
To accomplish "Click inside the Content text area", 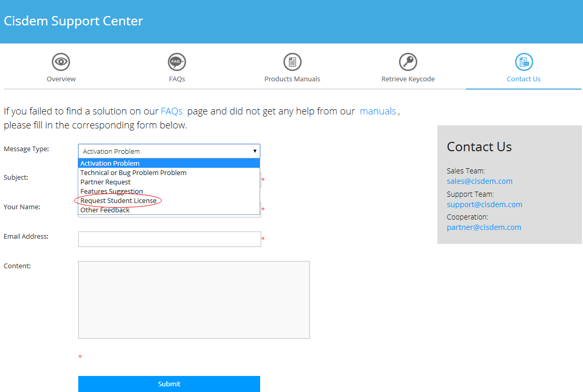I will click(194, 300).
